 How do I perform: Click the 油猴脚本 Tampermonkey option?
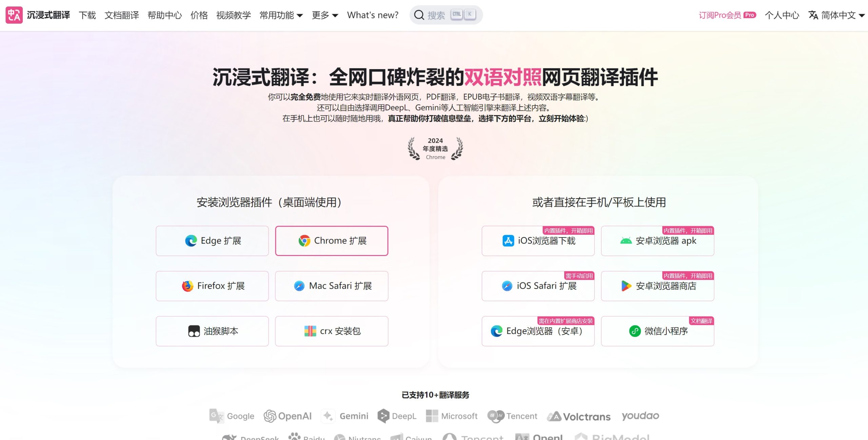coord(212,331)
